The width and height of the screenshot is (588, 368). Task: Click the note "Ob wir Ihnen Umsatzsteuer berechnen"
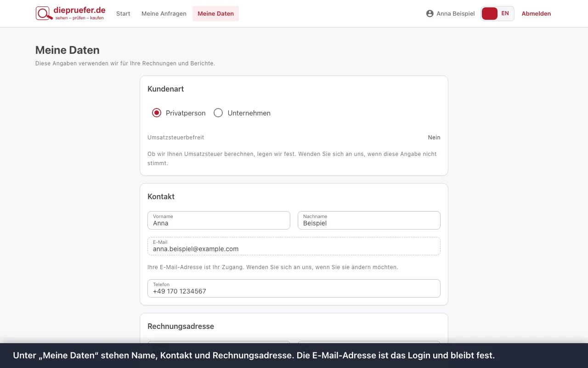292,159
